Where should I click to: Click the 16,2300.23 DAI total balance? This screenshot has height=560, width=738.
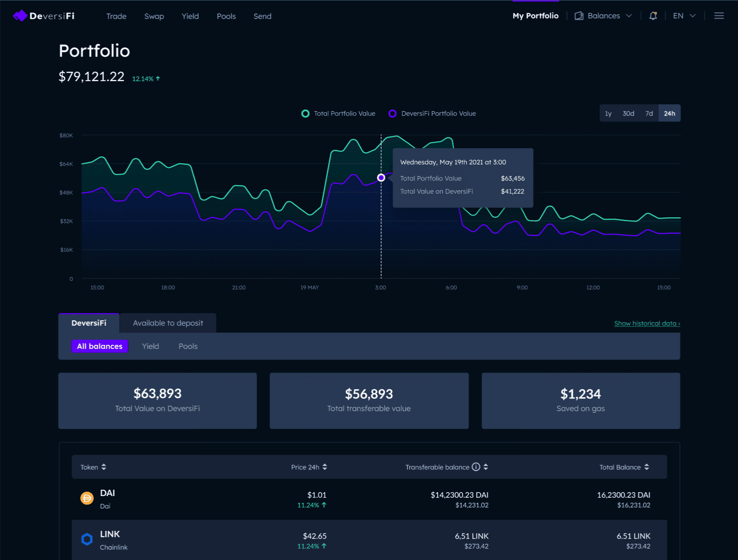pyautogui.click(x=624, y=495)
